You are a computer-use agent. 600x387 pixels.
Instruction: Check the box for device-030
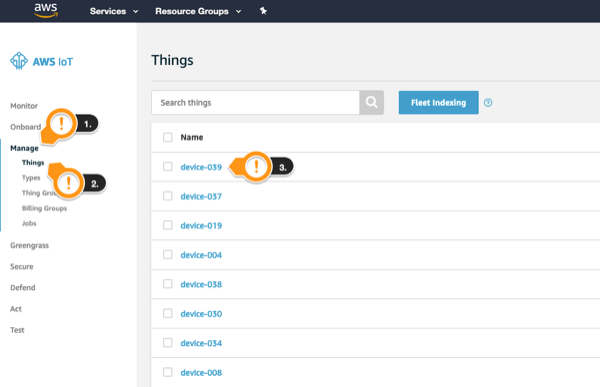(168, 313)
